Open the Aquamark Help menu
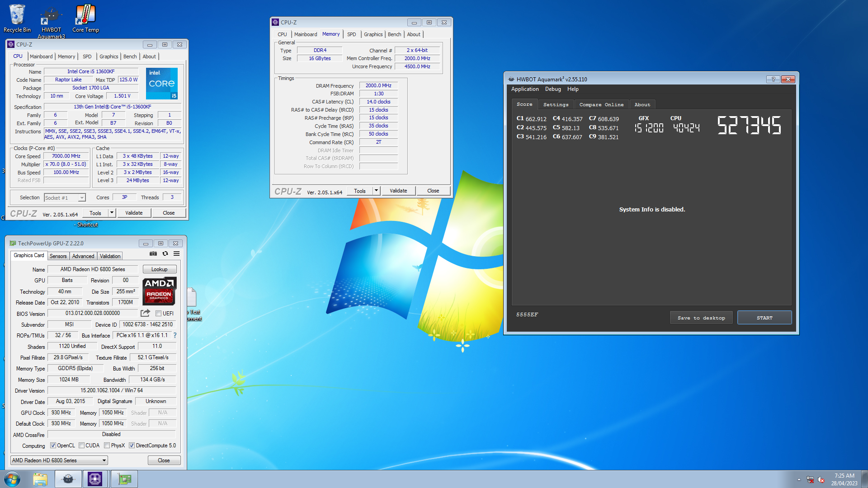This screenshot has width=868, height=488. [x=573, y=89]
